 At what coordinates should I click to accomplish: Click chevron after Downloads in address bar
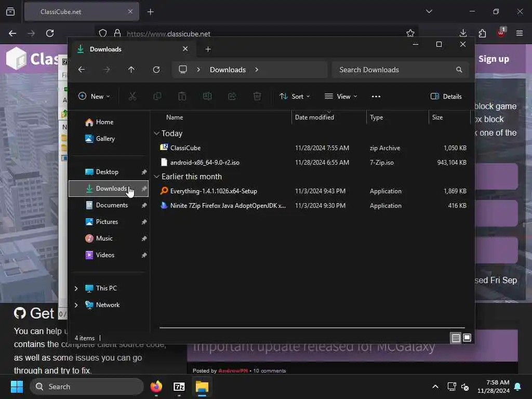[x=257, y=70]
